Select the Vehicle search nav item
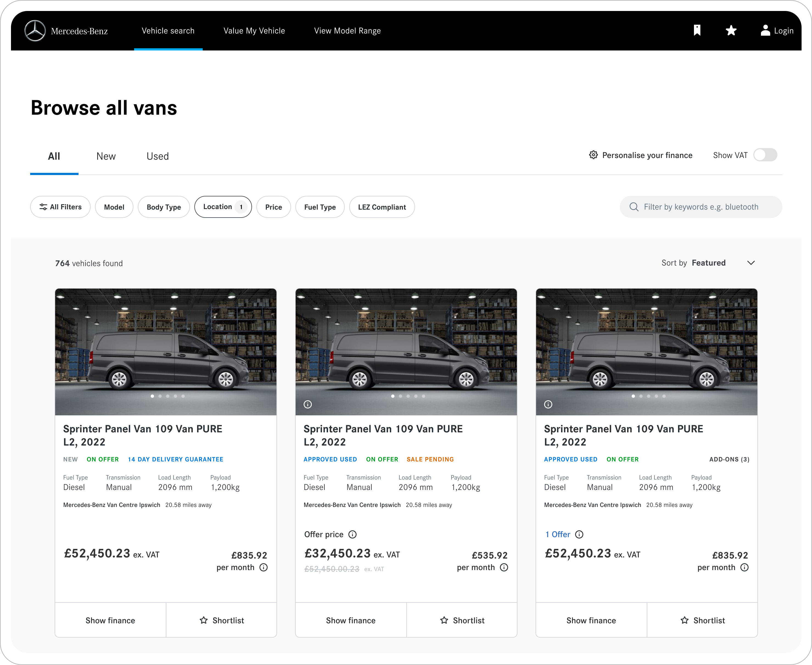The height and width of the screenshot is (665, 812). pyautogui.click(x=168, y=31)
